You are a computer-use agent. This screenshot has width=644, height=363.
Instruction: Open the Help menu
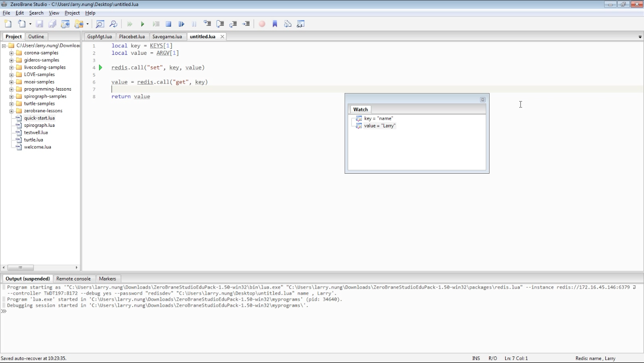[90, 13]
